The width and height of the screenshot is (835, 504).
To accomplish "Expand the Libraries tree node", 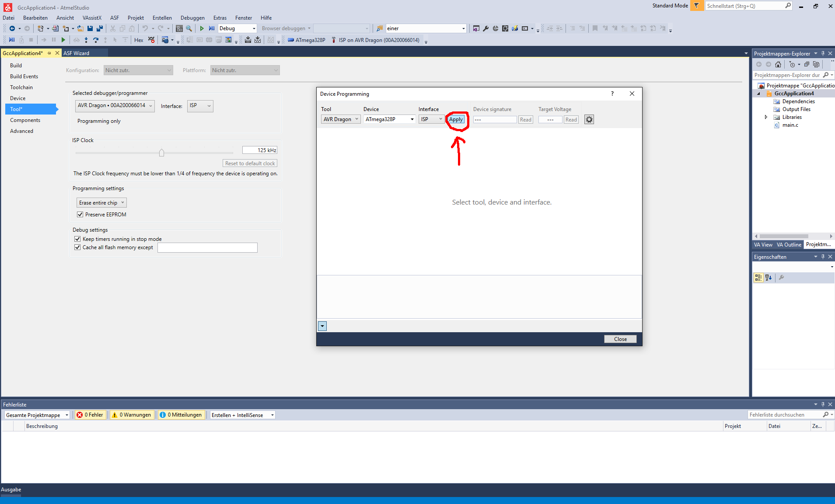I will point(766,117).
